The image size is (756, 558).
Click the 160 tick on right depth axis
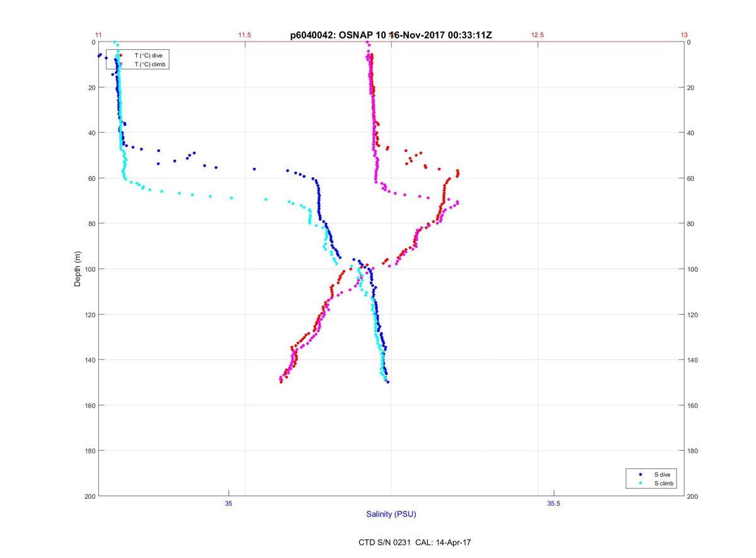point(693,405)
